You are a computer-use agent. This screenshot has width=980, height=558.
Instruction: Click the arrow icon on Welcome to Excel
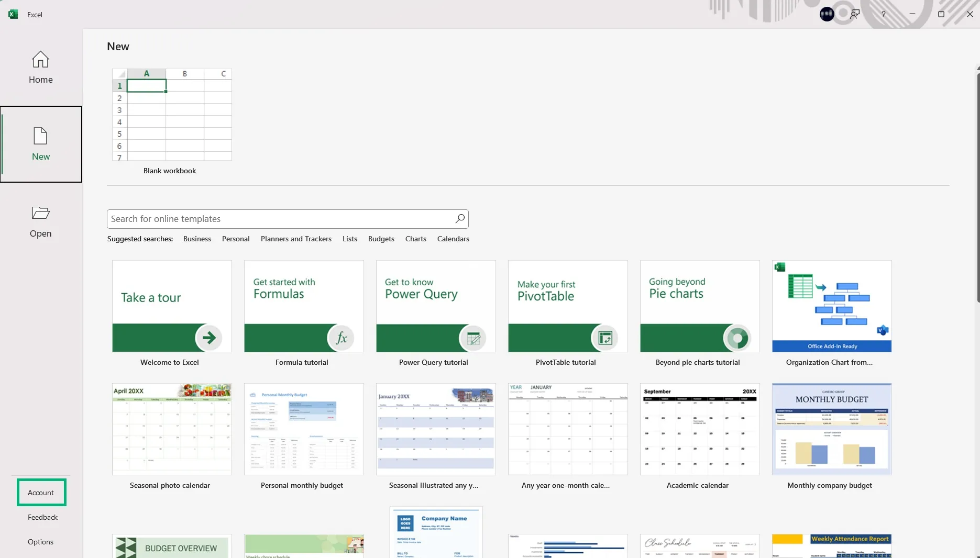coord(209,338)
